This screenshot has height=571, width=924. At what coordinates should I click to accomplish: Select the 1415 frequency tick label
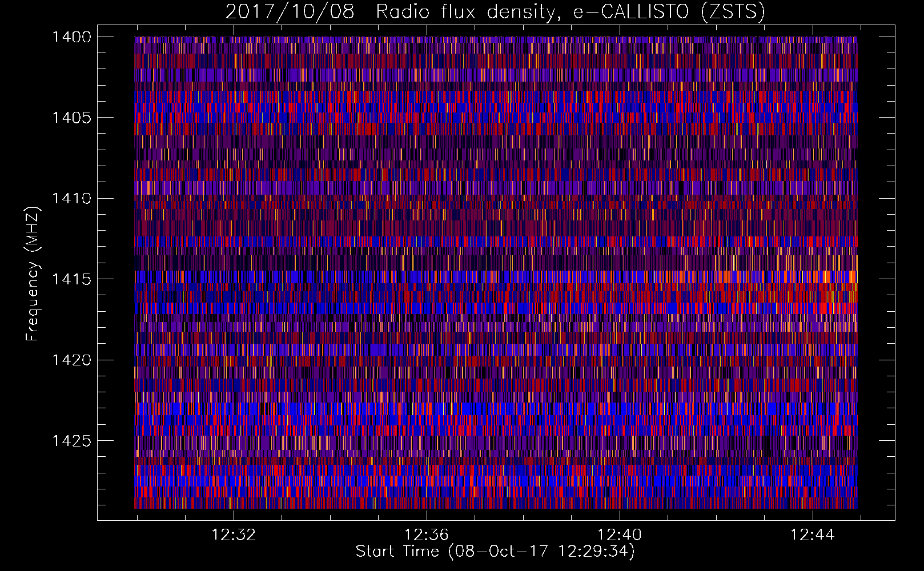[x=71, y=279]
